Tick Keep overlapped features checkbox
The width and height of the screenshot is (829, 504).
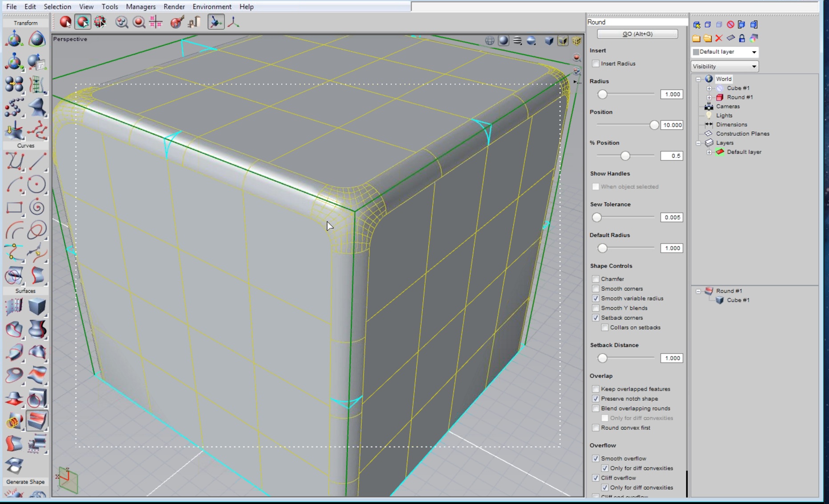[596, 389]
